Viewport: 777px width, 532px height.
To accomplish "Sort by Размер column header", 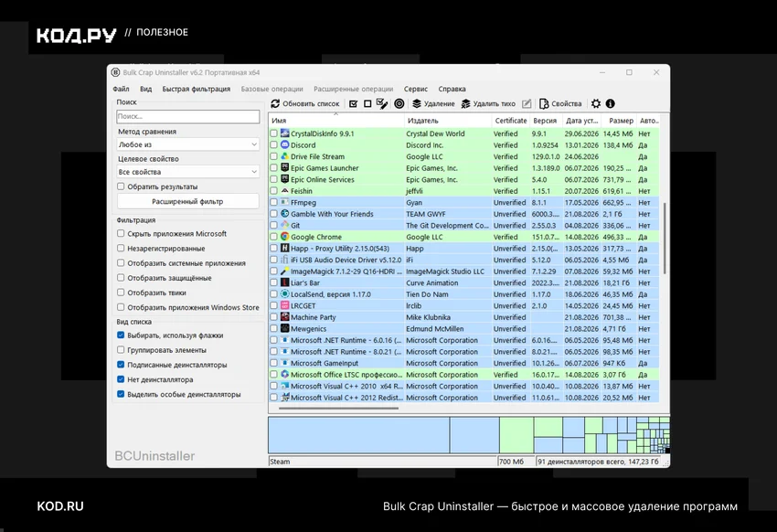I will [620, 121].
